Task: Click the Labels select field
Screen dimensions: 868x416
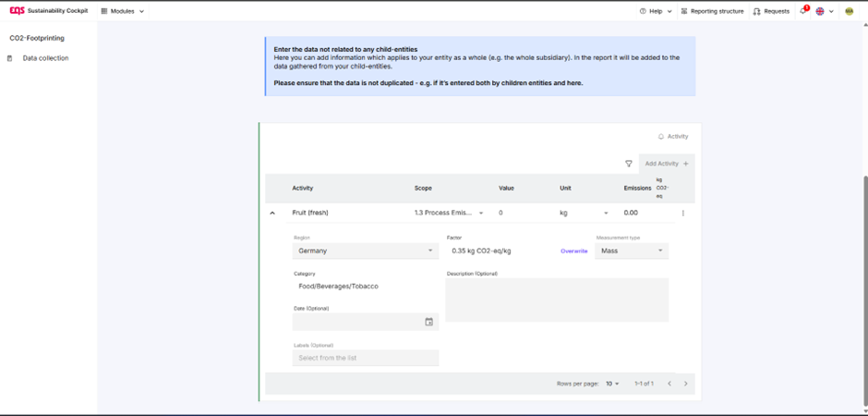Action: pos(366,358)
